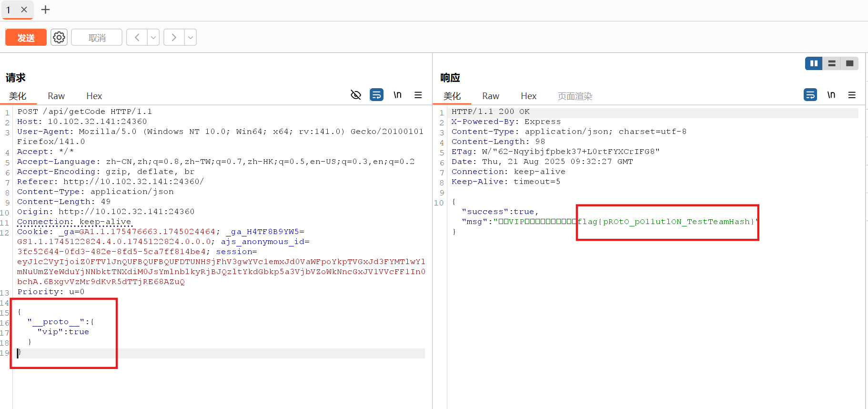The width and height of the screenshot is (868, 409).
Task: Click the Connection: keep-alive response header
Action: [508, 172]
